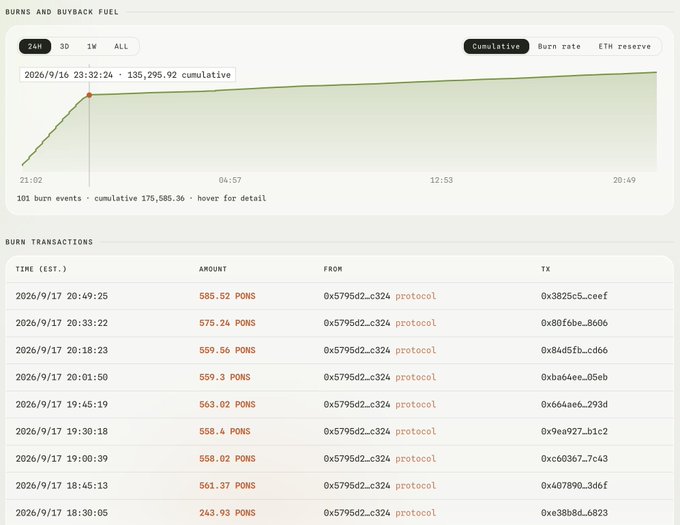Click the 135,295.92 cumulative tooltip
This screenshot has width=680, height=525.
[x=128, y=75]
